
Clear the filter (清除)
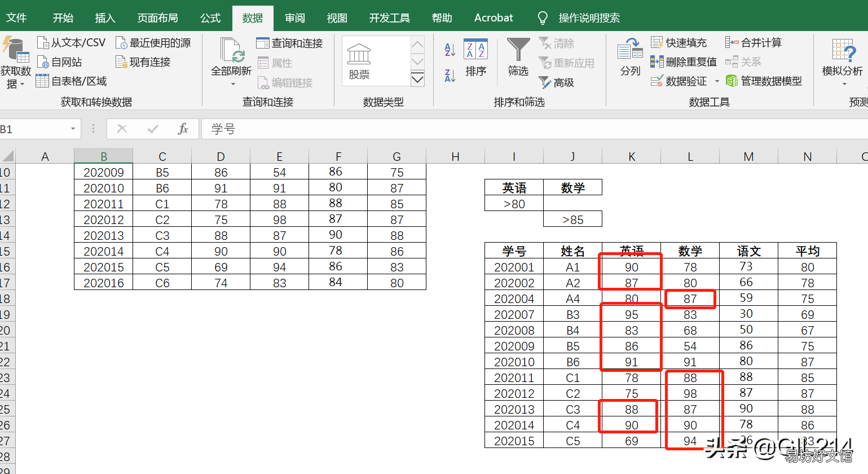(556, 43)
